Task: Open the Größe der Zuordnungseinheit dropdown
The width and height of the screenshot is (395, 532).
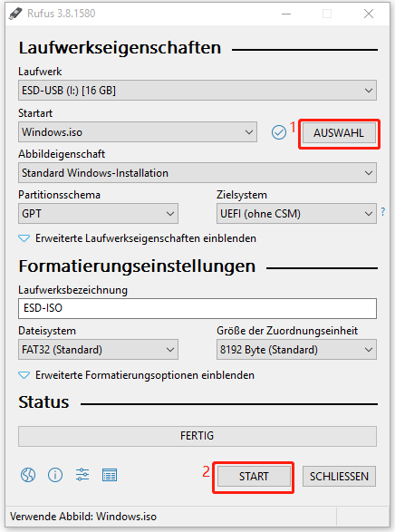Action: coord(296,350)
